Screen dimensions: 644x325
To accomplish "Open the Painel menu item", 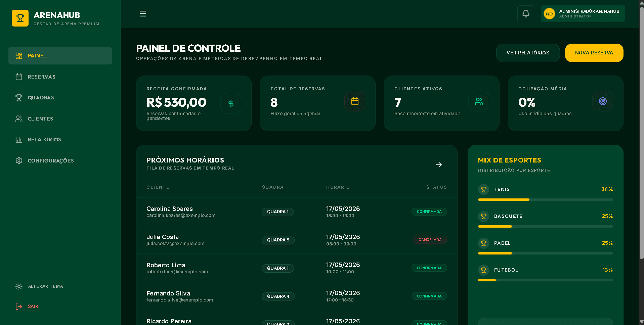I will [x=60, y=56].
